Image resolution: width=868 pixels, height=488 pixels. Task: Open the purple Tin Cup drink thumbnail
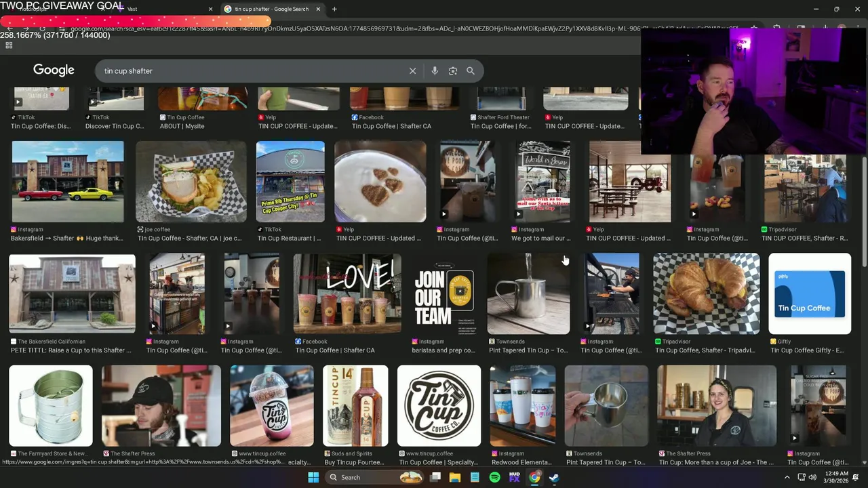point(272,405)
